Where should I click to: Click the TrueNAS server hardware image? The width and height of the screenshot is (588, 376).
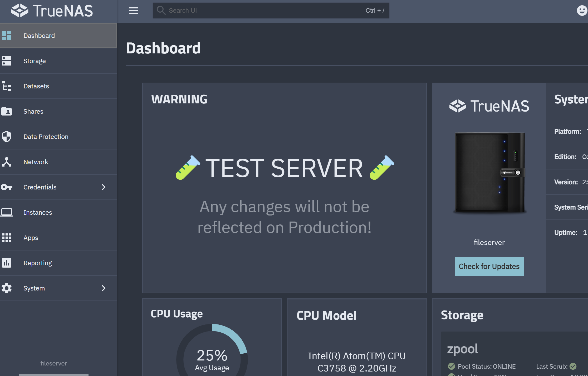(x=490, y=173)
